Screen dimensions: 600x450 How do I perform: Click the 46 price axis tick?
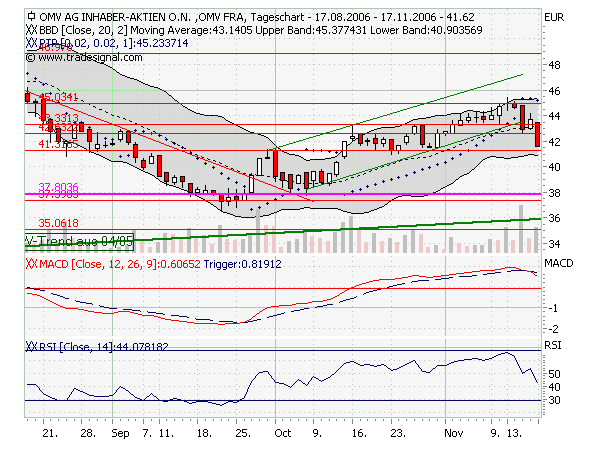tap(554, 91)
